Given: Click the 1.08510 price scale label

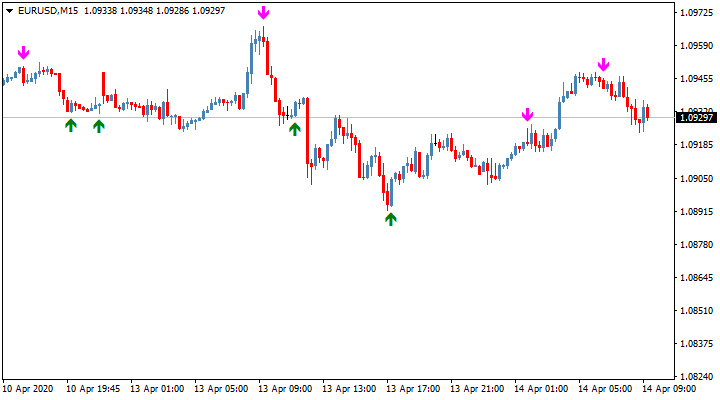Looking at the screenshot, I should tap(696, 311).
